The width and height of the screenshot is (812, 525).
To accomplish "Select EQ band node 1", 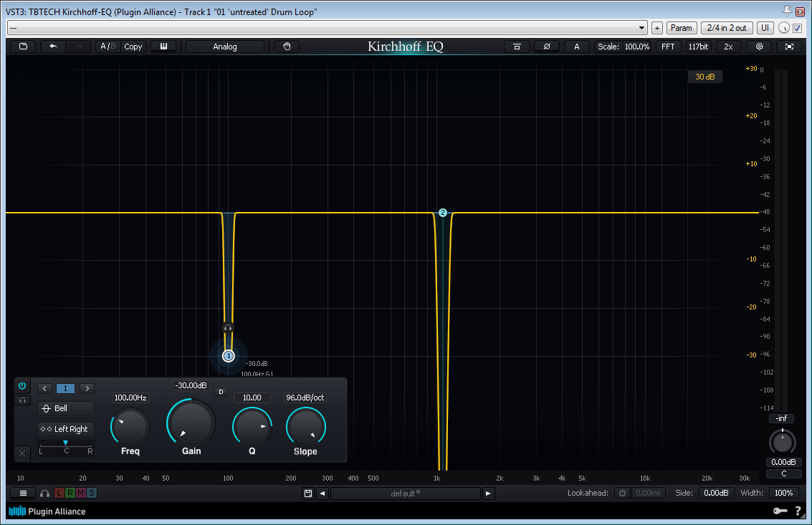I will 229,356.
